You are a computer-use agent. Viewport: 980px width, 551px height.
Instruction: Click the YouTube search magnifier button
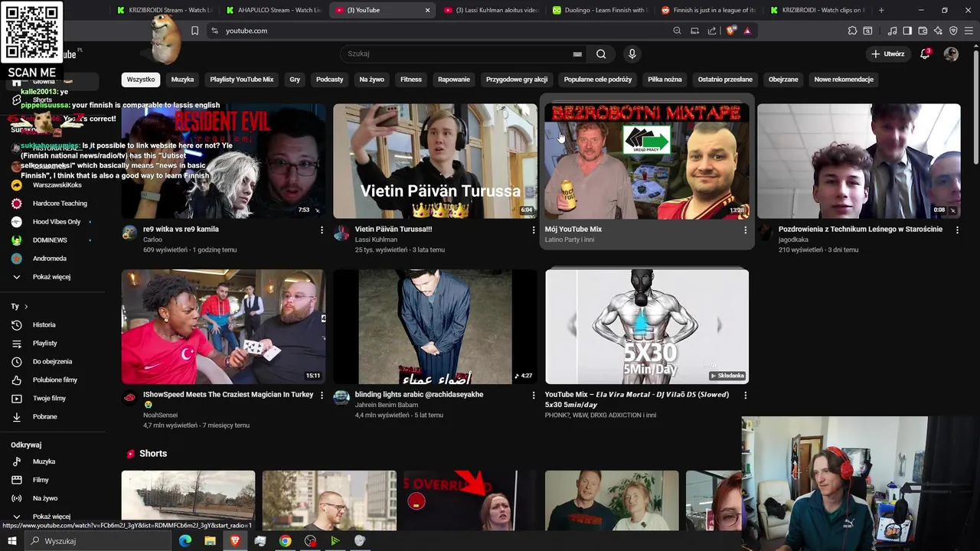601,54
